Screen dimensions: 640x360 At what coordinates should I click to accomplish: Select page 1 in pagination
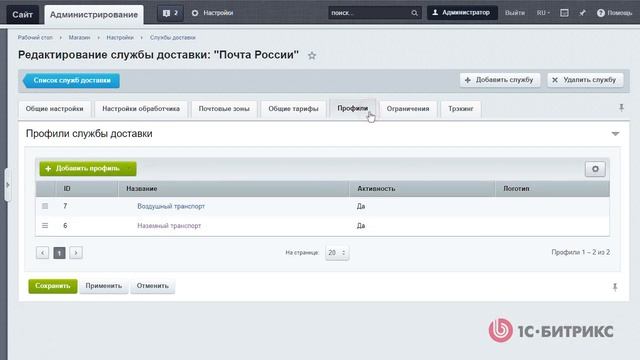[x=59, y=253]
